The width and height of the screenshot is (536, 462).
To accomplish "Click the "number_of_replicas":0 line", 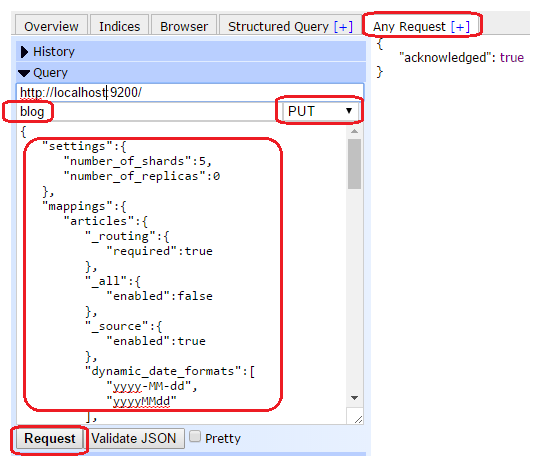I will tap(142, 176).
